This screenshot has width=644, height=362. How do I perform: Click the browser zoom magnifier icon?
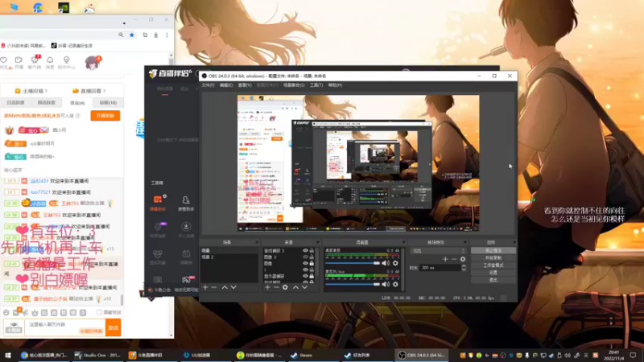tap(121, 35)
